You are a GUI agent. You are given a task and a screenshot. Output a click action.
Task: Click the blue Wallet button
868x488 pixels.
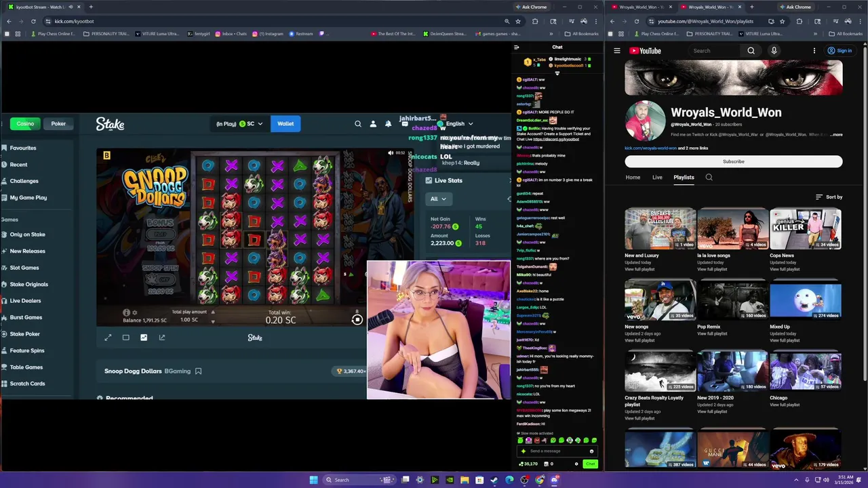click(x=285, y=124)
